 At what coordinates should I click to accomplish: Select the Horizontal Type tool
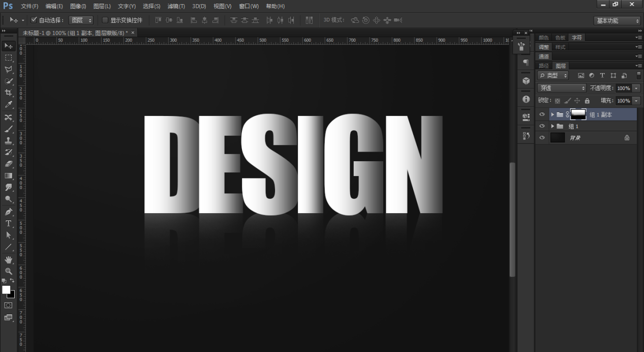pos(9,224)
